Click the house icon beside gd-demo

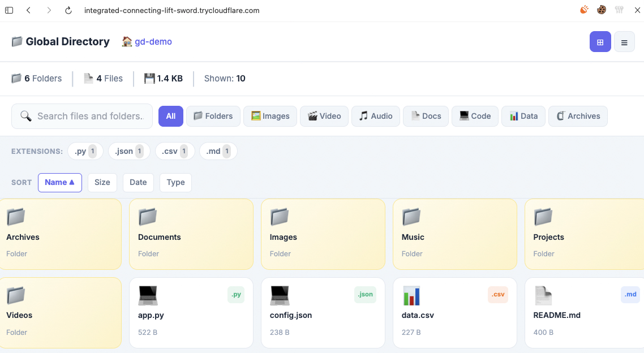click(x=127, y=41)
